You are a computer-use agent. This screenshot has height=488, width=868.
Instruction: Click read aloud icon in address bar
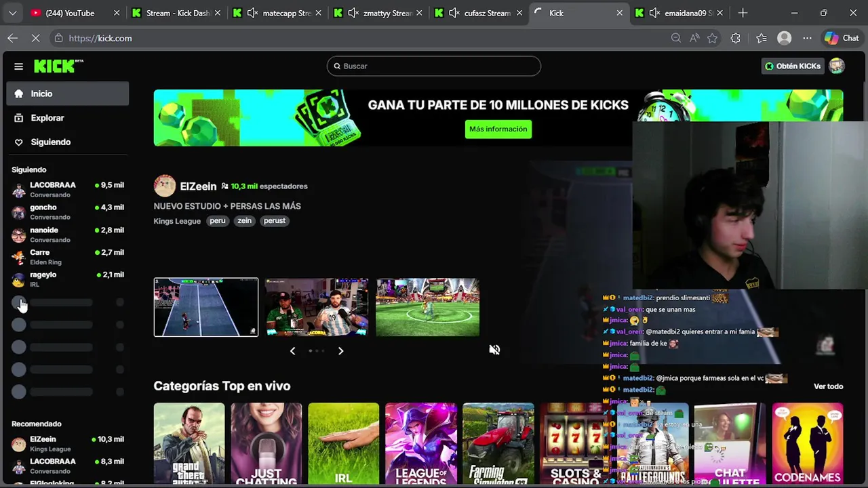(694, 38)
